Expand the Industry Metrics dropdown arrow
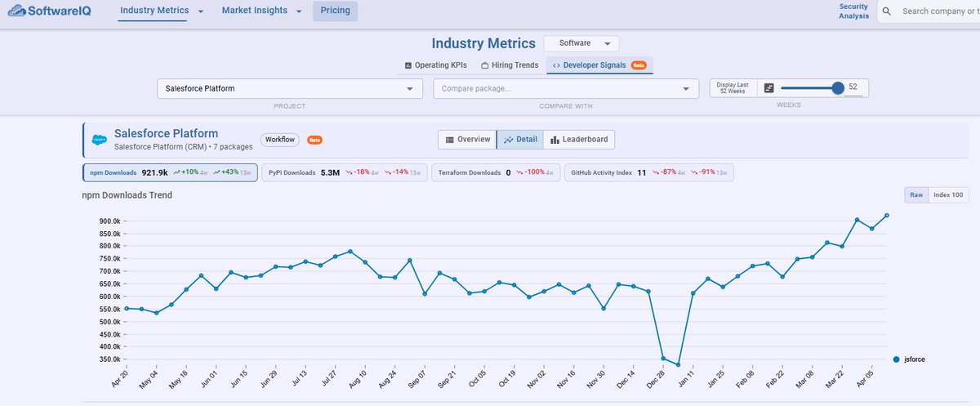The height and width of the screenshot is (406, 980). (201, 11)
